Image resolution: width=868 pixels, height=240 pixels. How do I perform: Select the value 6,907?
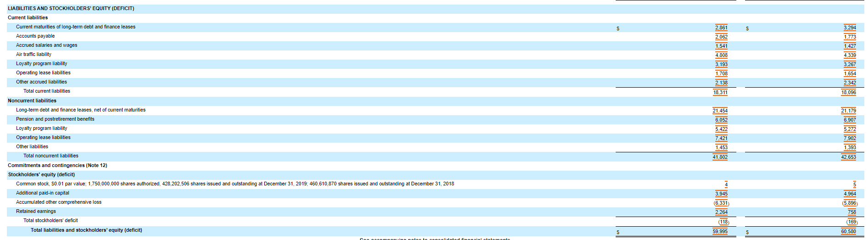click(x=850, y=120)
